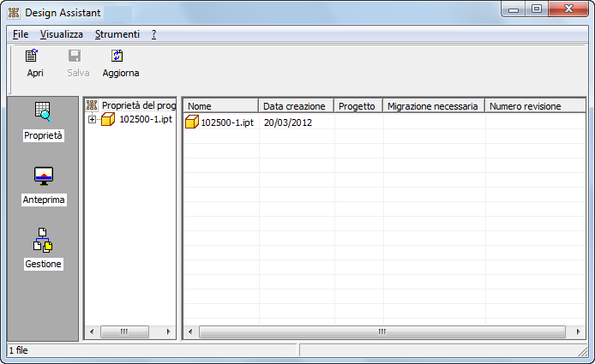Click the Design Assistant title bar icon
The height and width of the screenshot is (364, 595).
14,13
